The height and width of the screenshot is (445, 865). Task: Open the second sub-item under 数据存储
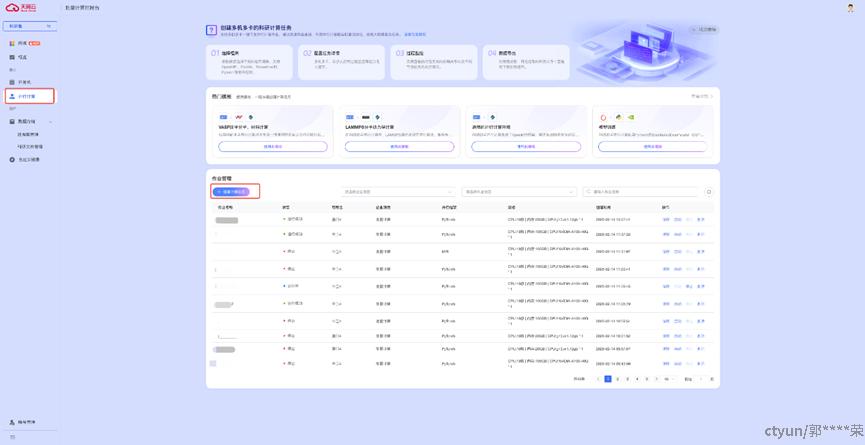30,147
